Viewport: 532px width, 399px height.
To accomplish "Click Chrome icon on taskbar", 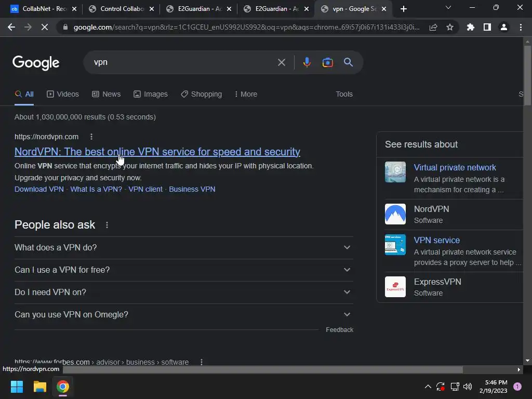I will [x=63, y=387].
